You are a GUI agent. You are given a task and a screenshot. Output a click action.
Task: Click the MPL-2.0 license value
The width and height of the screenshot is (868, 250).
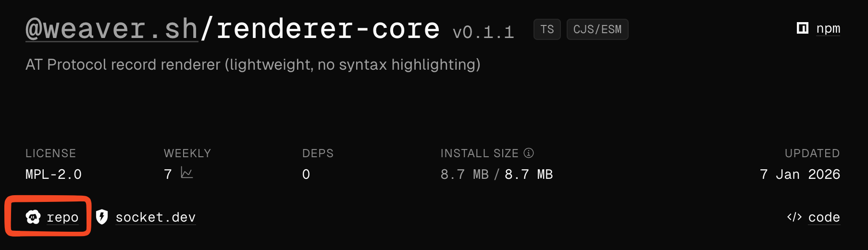53,174
